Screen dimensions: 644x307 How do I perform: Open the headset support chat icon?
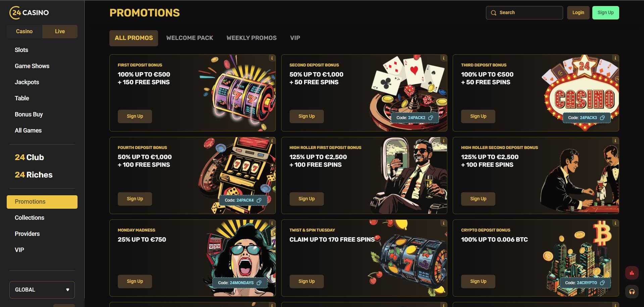[x=632, y=292]
